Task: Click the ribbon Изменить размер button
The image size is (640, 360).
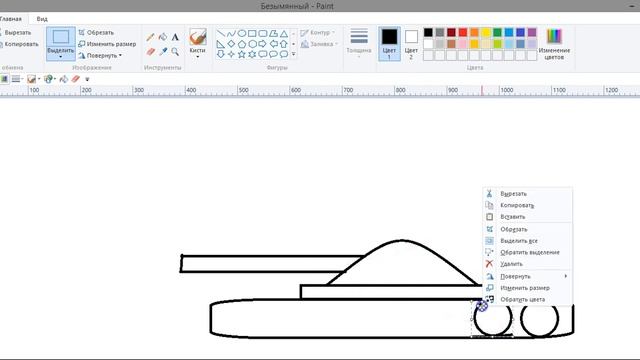Action: coord(107,44)
